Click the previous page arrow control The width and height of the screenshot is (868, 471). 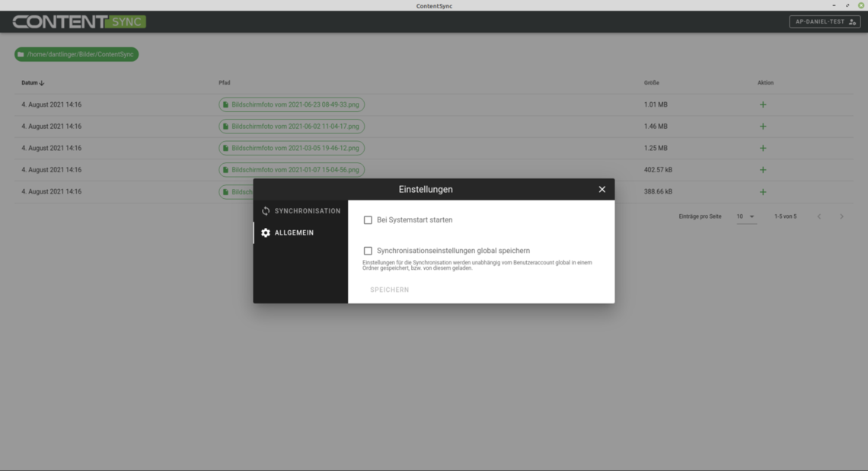point(819,216)
